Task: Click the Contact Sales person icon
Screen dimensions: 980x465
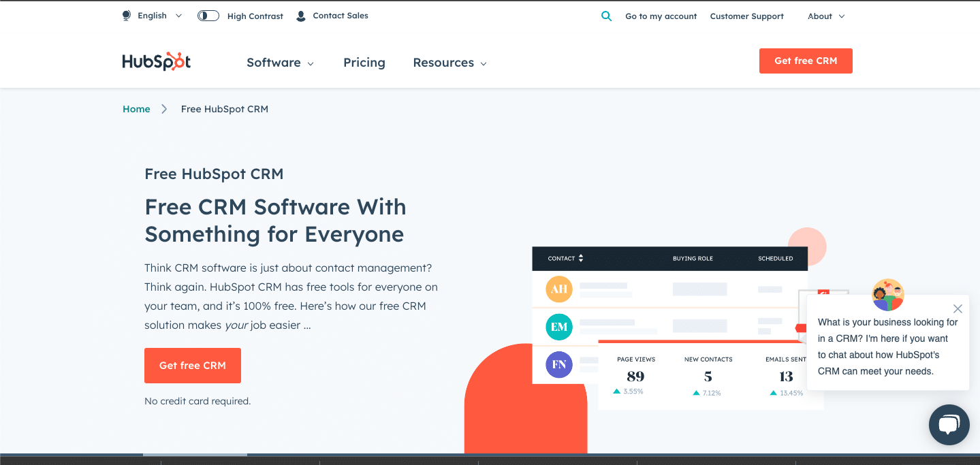Action: pyautogui.click(x=301, y=16)
